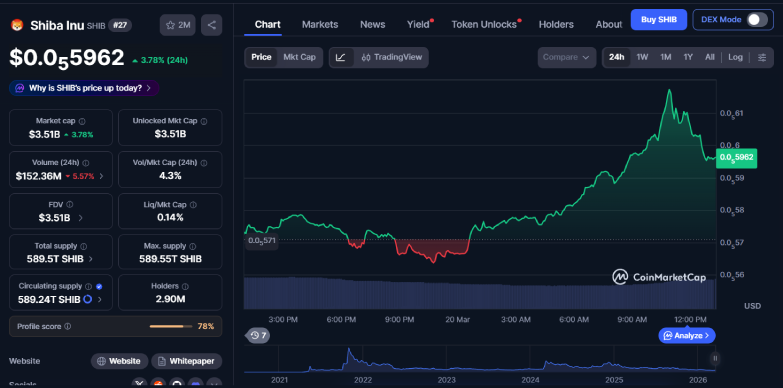
Task: Select the 1W time range
Action: click(642, 57)
